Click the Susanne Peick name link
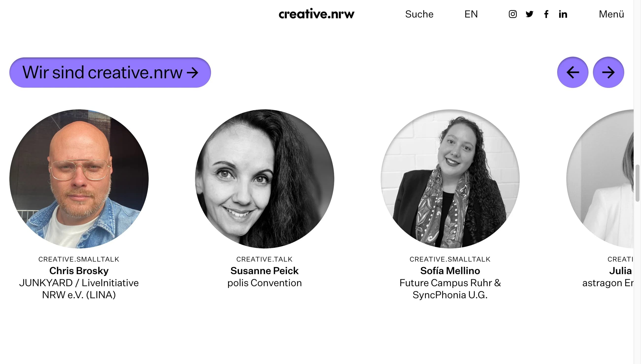Viewport: 641px width, 364px height. (265, 270)
